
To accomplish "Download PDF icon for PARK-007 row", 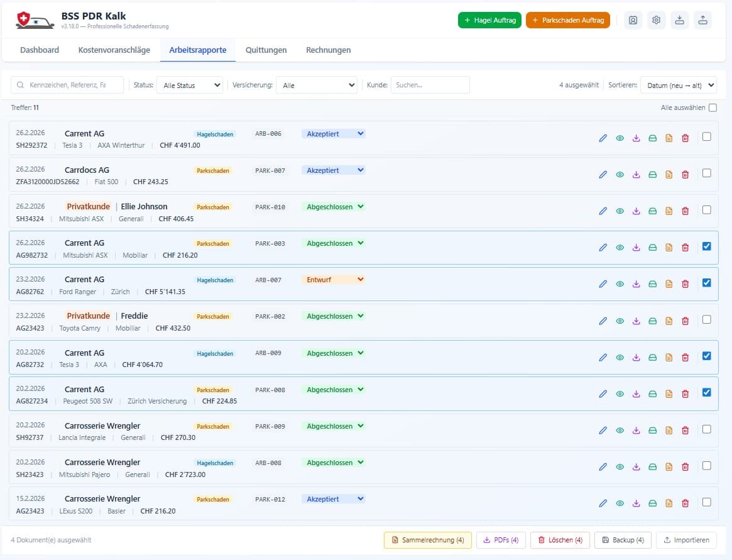I will click(x=636, y=175).
